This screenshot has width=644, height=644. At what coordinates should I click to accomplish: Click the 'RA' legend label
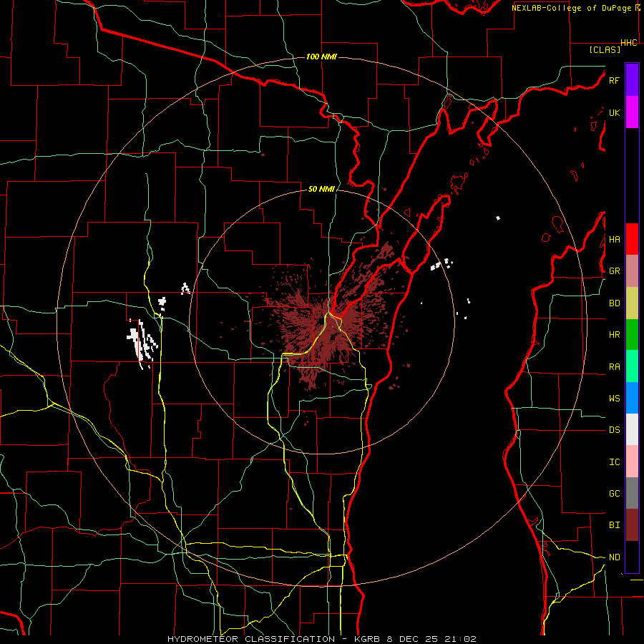(614, 366)
